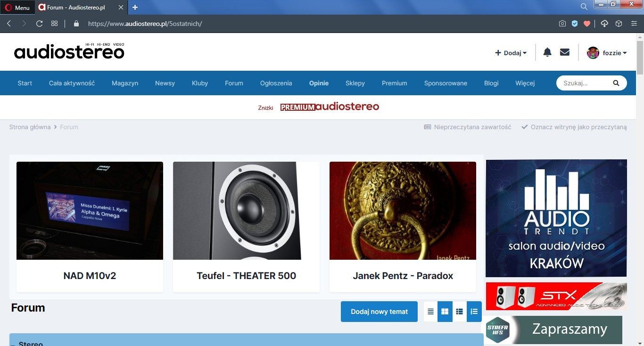
Task: Open Speed Dial start page grid icon
Action: (x=54, y=23)
